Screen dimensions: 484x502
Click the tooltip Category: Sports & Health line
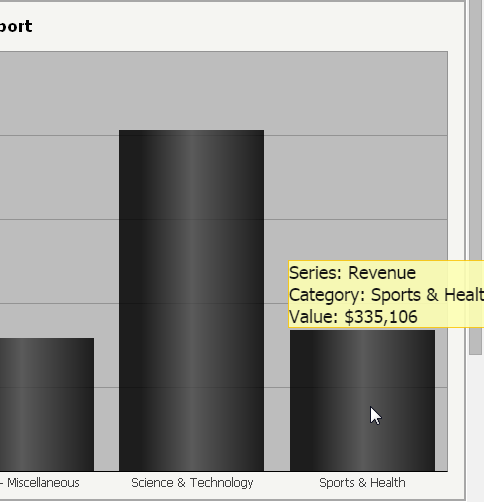click(x=386, y=295)
